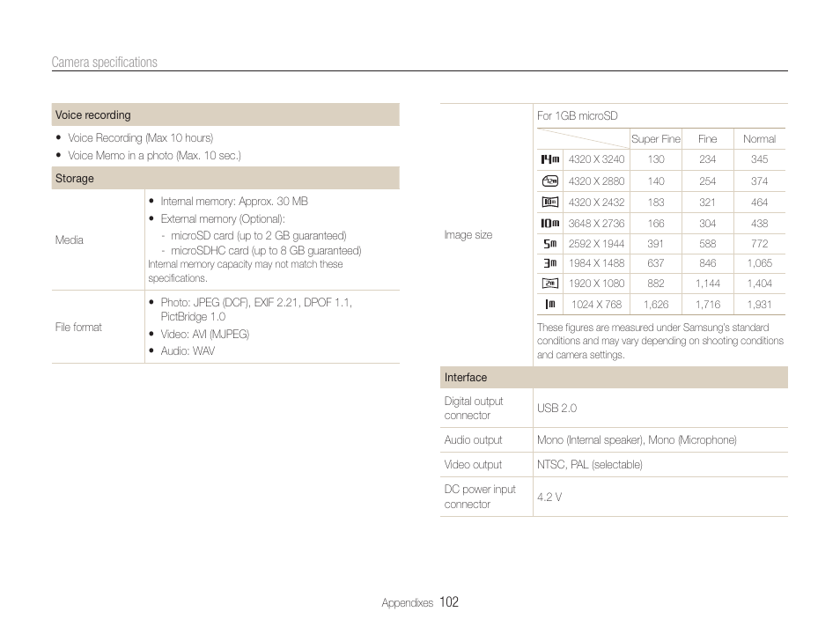This screenshot has height=634, width=840.
Task: Click the Appendixes footer label
Action: click(x=407, y=603)
